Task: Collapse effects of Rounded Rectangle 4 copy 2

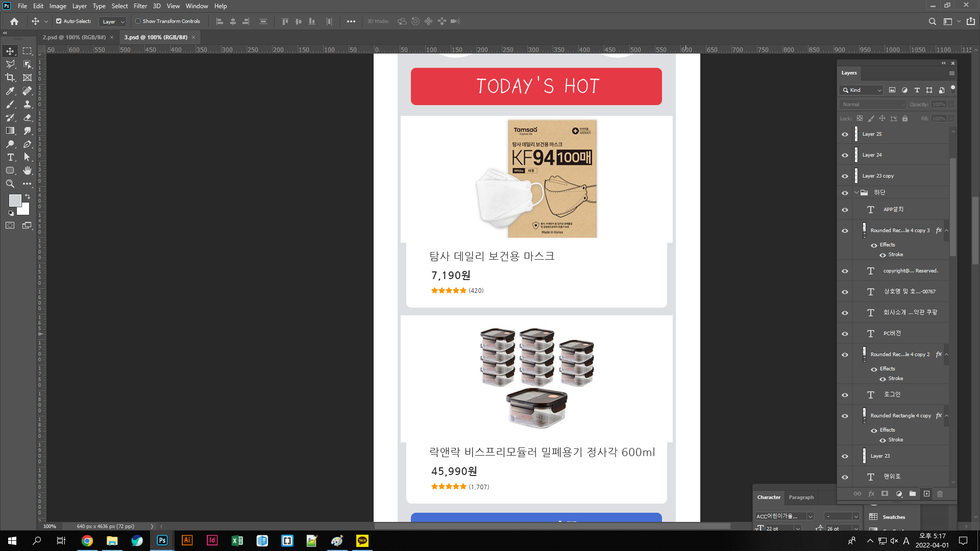Action: coord(946,355)
